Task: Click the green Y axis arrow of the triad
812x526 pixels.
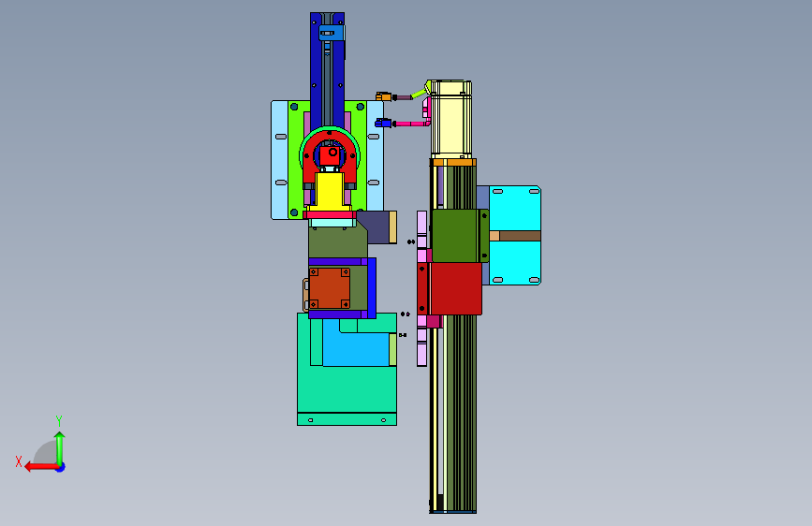Action: point(60,447)
